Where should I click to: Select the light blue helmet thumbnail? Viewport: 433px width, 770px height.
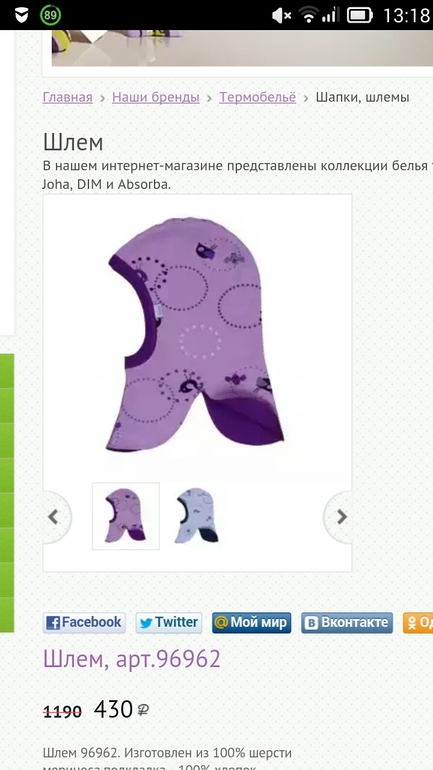196,516
